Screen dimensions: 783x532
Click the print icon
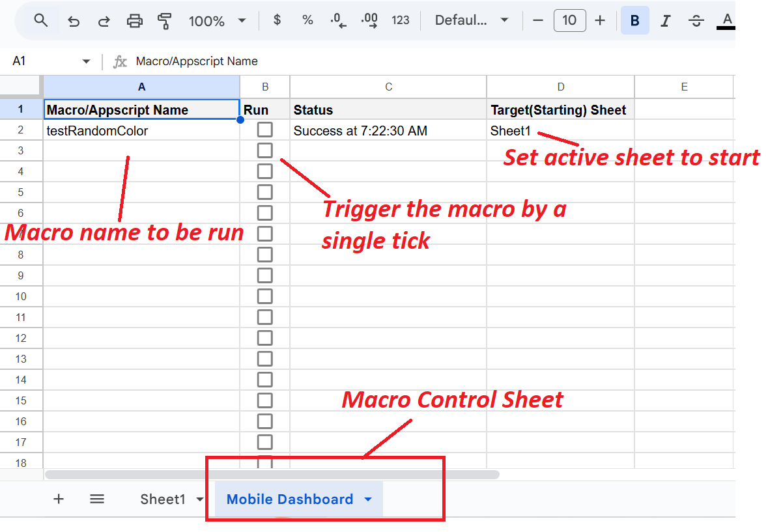tap(135, 20)
